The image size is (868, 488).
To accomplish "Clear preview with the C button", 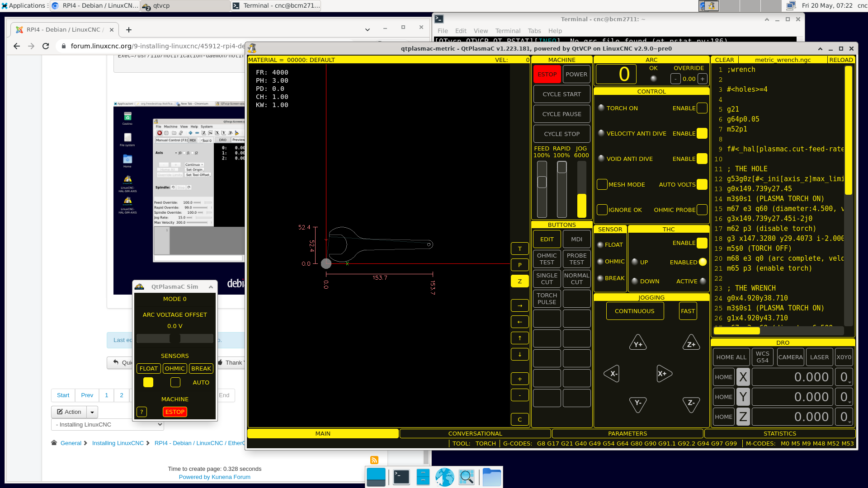I will pos(520,419).
